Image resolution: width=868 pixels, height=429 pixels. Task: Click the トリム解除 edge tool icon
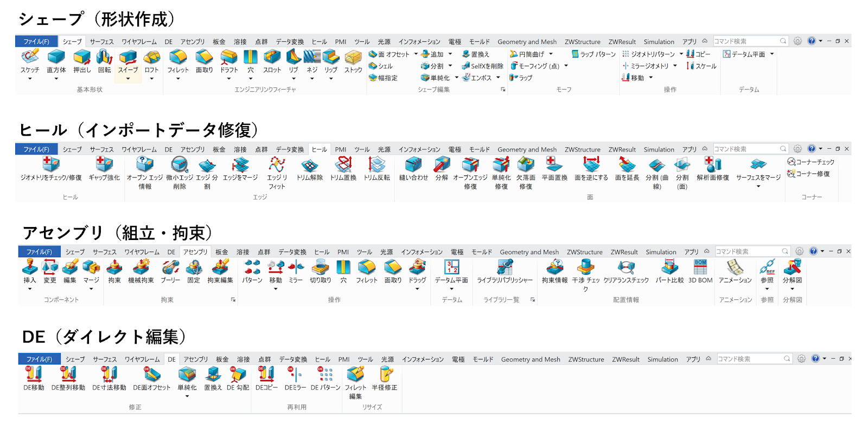pyautogui.click(x=309, y=165)
